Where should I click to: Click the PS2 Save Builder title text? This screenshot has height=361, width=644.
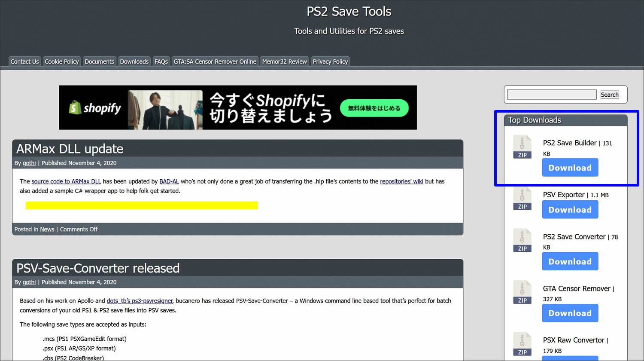(x=570, y=143)
